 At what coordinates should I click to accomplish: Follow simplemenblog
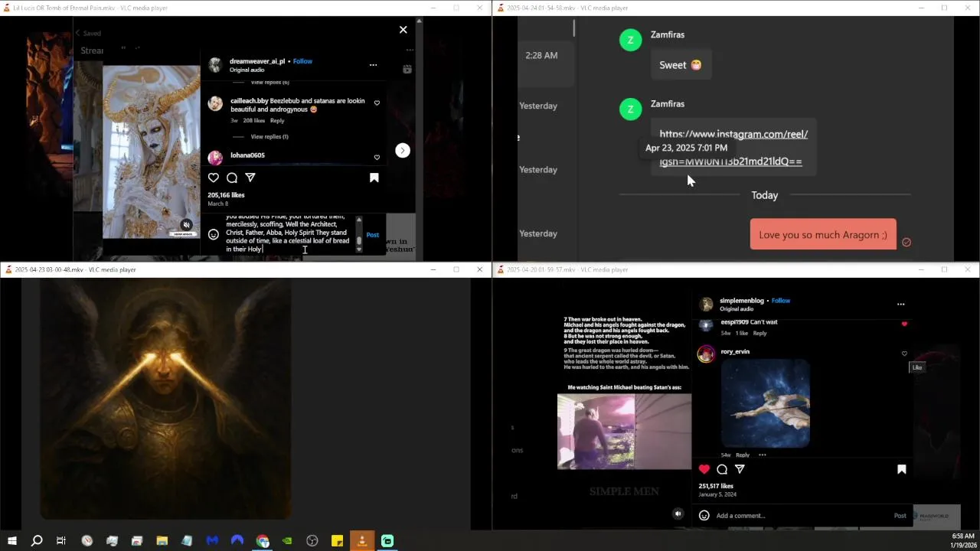click(781, 301)
